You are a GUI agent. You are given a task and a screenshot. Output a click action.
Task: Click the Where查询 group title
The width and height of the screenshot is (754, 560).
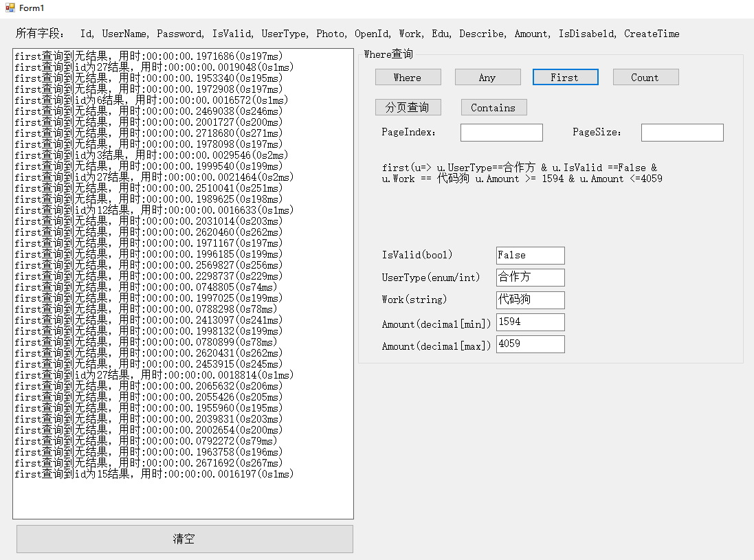pyautogui.click(x=388, y=54)
